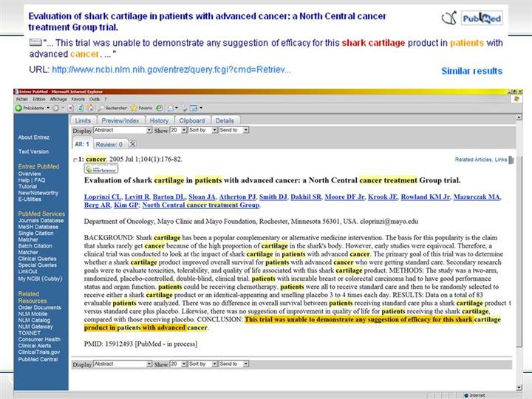Click the Similar results link

(x=471, y=71)
